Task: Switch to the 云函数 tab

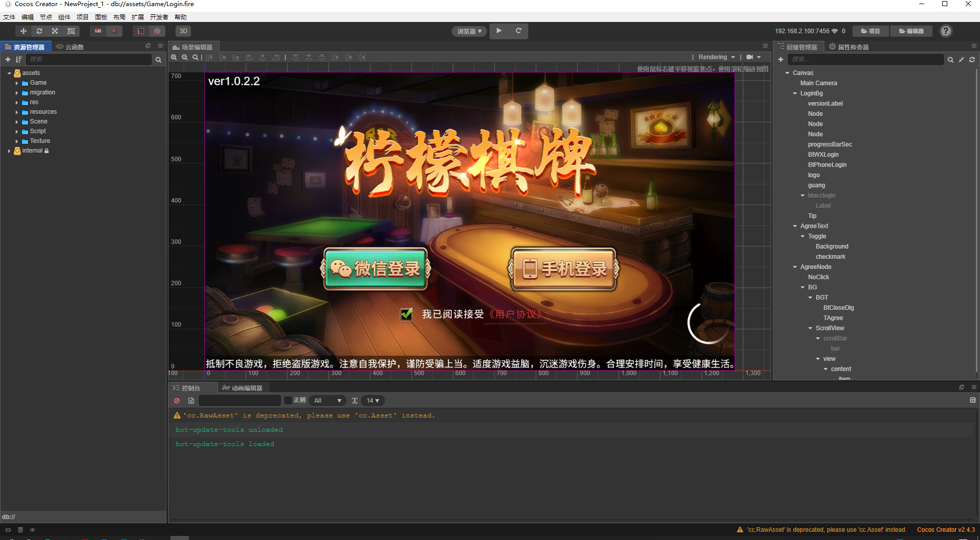Action: (70, 47)
